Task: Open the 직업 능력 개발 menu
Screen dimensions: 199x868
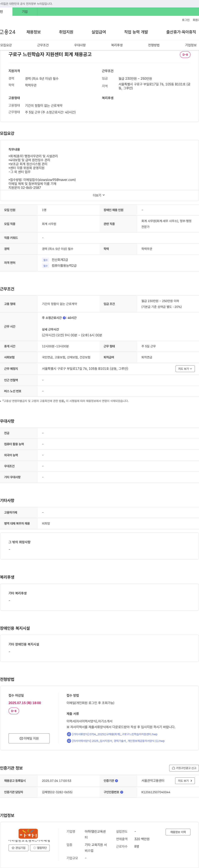Action: coord(136,32)
